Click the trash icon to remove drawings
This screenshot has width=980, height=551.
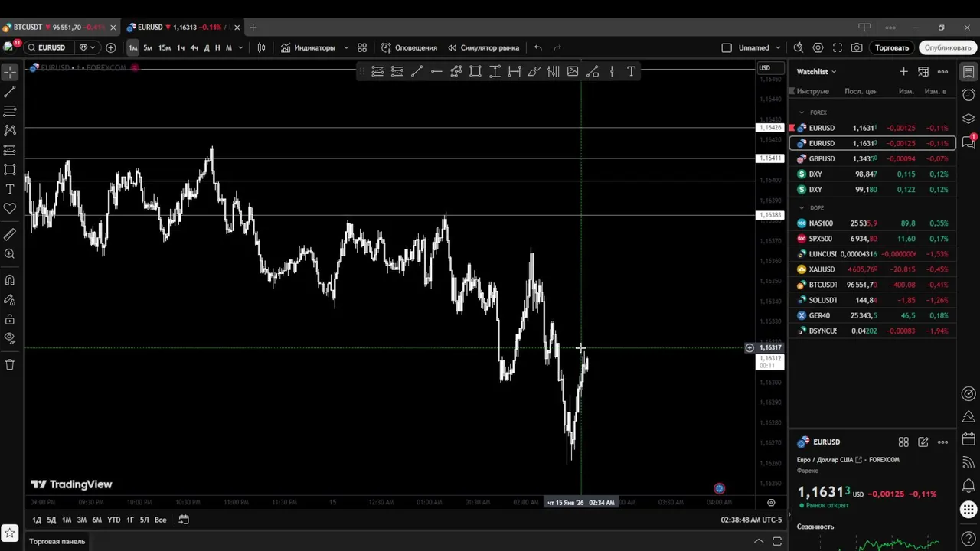(10, 365)
